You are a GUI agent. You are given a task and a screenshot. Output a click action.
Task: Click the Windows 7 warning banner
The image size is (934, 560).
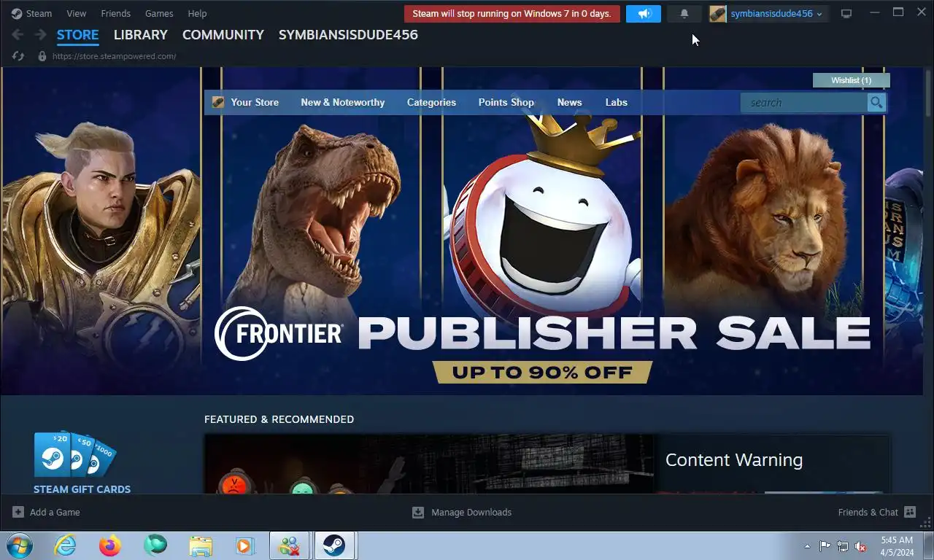[x=512, y=13]
